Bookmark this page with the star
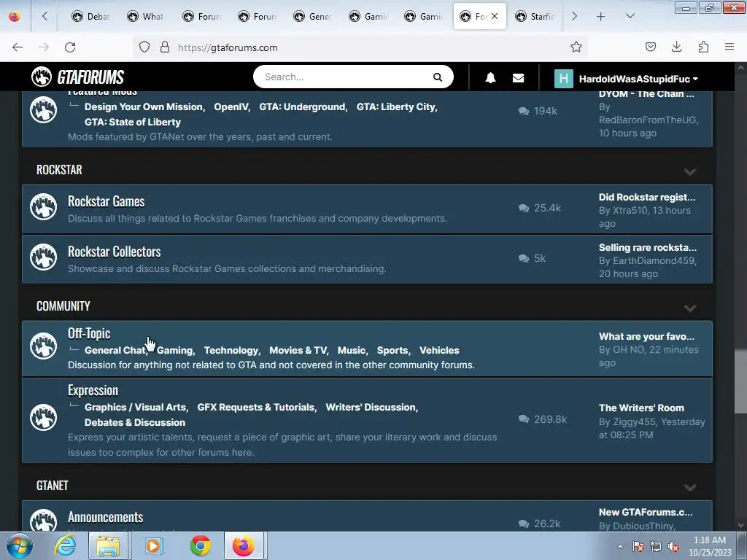The height and width of the screenshot is (560, 747). (x=576, y=47)
